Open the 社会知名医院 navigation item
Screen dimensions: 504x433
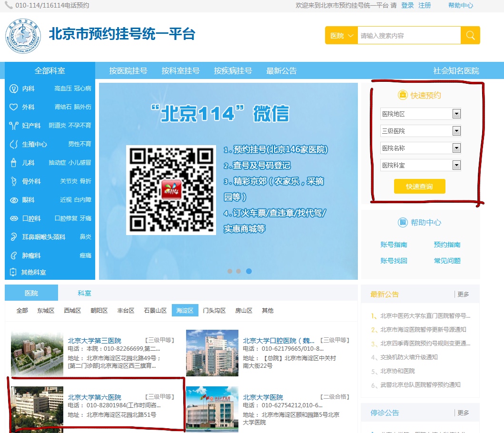(456, 71)
